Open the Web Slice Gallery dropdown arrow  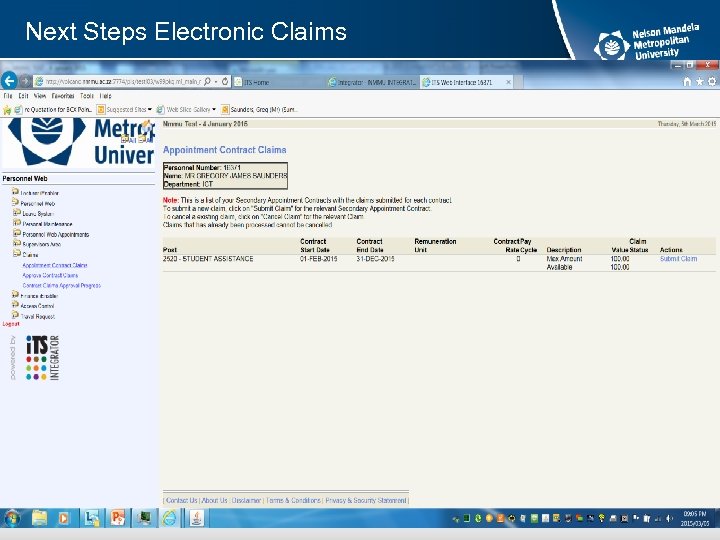(x=214, y=110)
